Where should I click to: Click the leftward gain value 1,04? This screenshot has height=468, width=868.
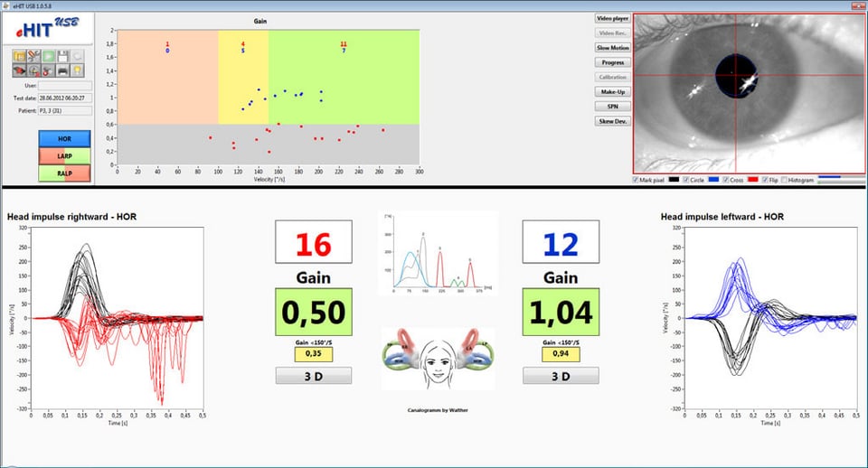[x=561, y=312]
